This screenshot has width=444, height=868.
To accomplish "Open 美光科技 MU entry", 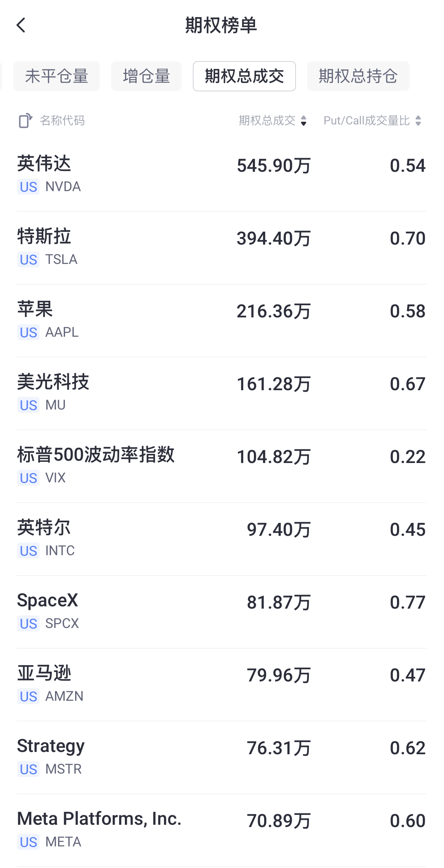I will pos(222,393).
